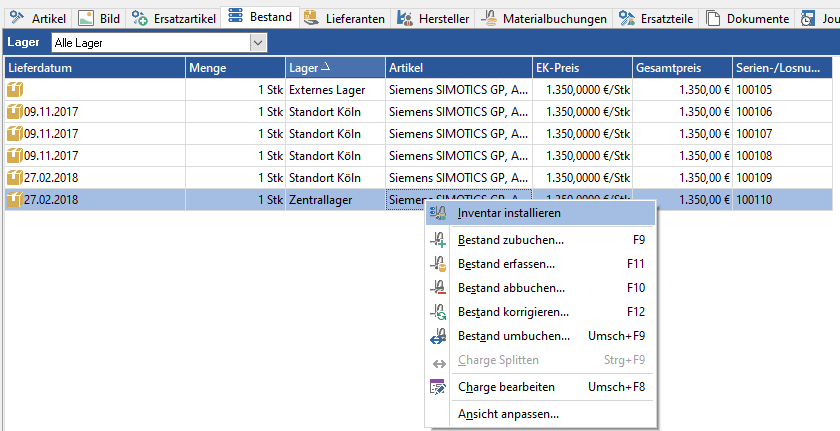Click the Bestand zubuchen plus icon
Image resolution: width=840 pixels, height=431 pixels.
(x=438, y=240)
